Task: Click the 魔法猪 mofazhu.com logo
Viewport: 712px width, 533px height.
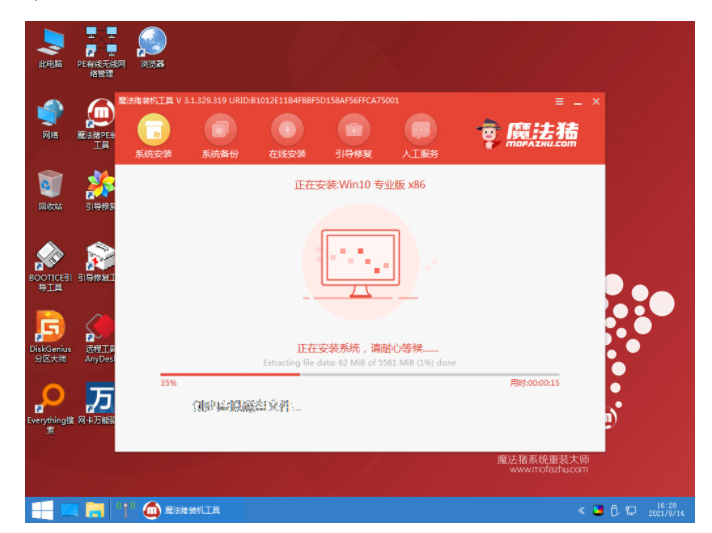Action: 528,132
